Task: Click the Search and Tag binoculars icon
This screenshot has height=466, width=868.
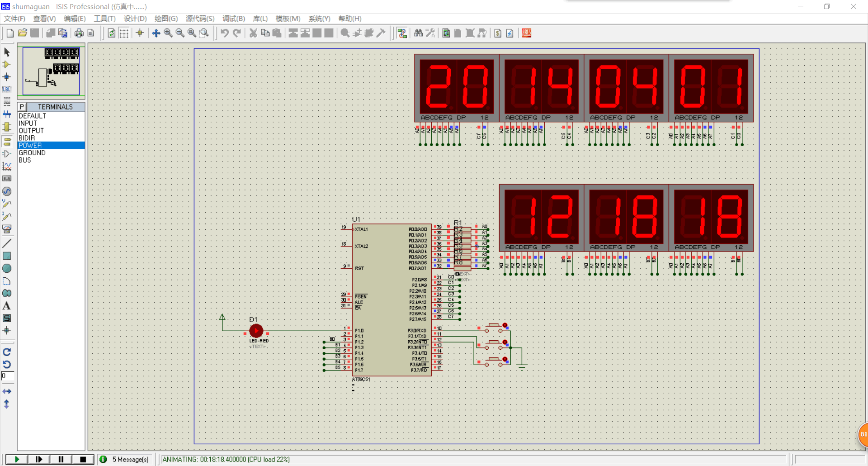Action: pos(418,33)
